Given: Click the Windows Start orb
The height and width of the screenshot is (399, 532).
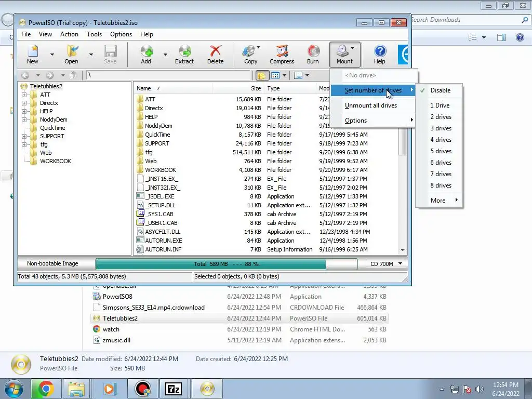Looking at the screenshot, I should click(x=14, y=389).
